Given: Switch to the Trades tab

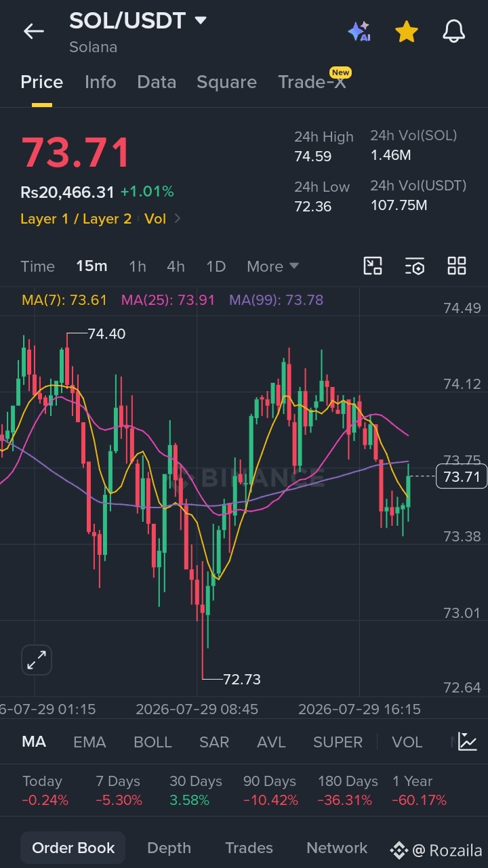Looking at the screenshot, I should coord(249,848).
